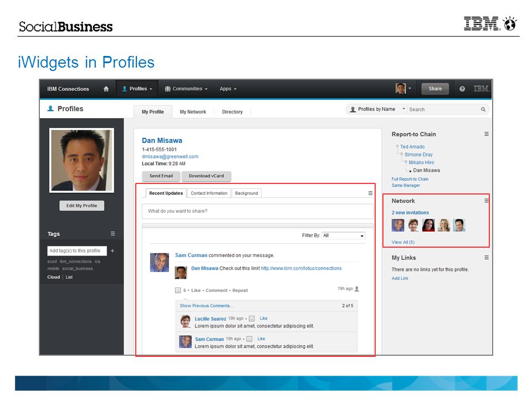The width and height of the screenshot is (532, 399).
Task: Click the social_business tag
Action: [x=78, y=268]
